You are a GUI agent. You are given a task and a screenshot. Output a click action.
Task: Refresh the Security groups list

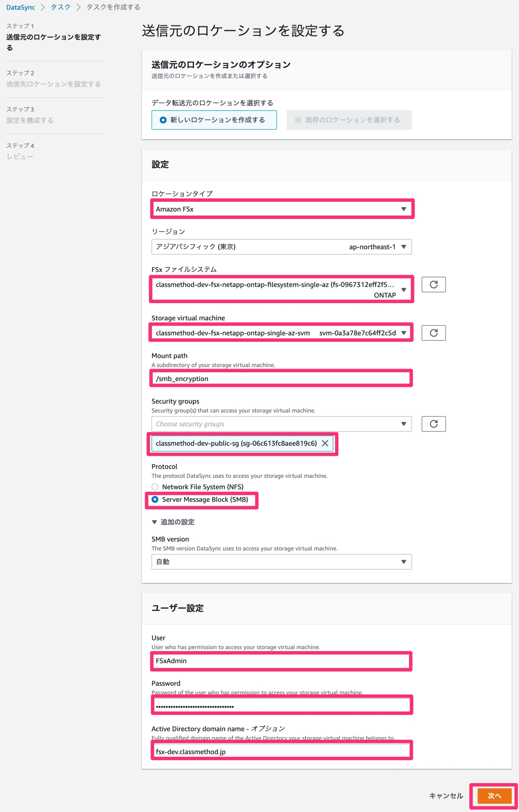433,423
